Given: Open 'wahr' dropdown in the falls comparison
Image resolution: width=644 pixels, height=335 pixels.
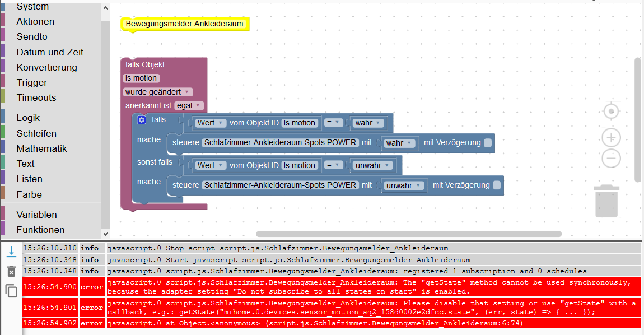Looking at the screenshot, I should [367, 123].
